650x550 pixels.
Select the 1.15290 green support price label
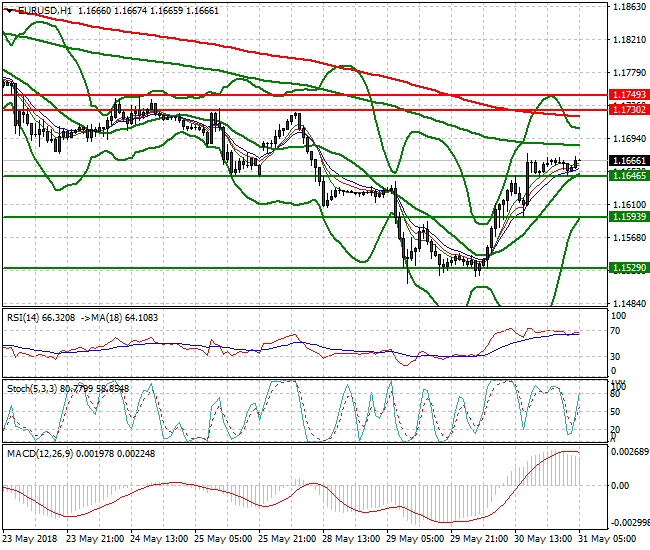click(629, 268)
